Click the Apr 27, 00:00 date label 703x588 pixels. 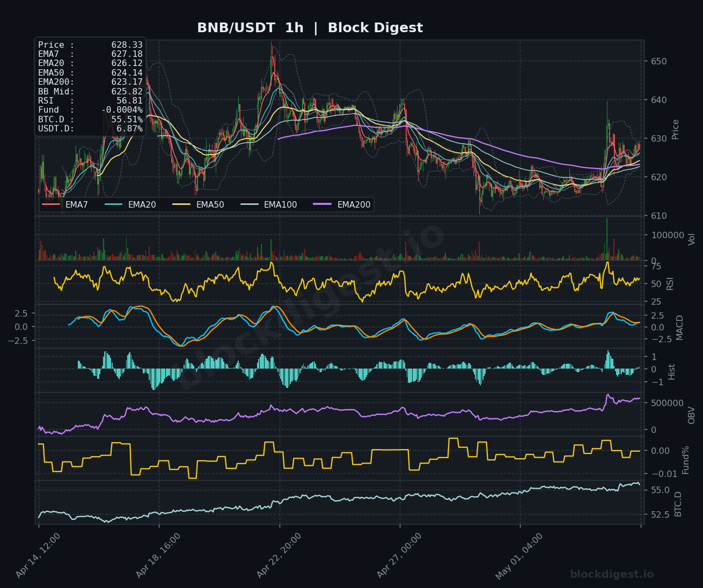(x=399, y=556)
